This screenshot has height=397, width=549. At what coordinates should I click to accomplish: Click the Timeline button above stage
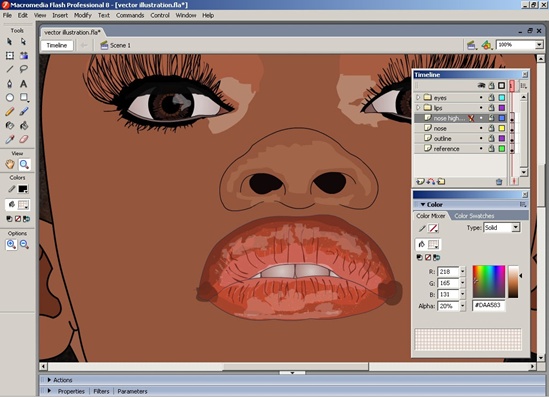click(x=57, y=45)
